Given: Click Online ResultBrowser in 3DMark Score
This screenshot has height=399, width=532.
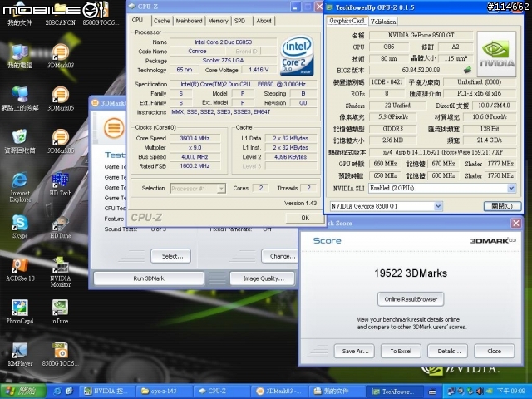Looking at the screenshot, I should (411, 299).
